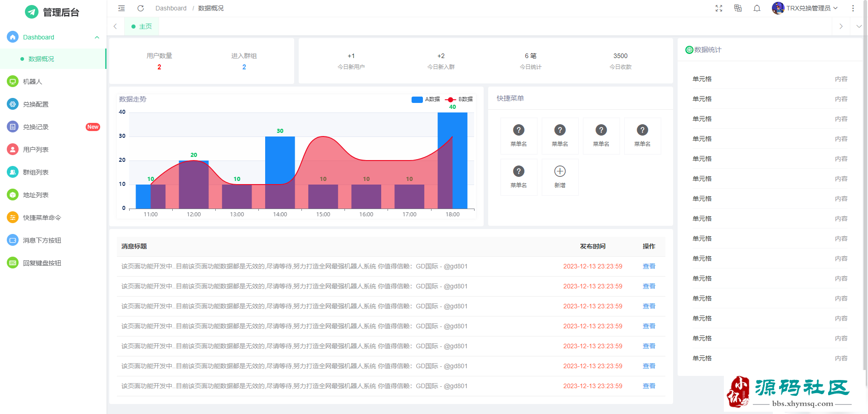The width and height of the screenshot is (868, 414).
Task: Open TRX兑换管理员 user dropdown
Action: click(805, 8)
